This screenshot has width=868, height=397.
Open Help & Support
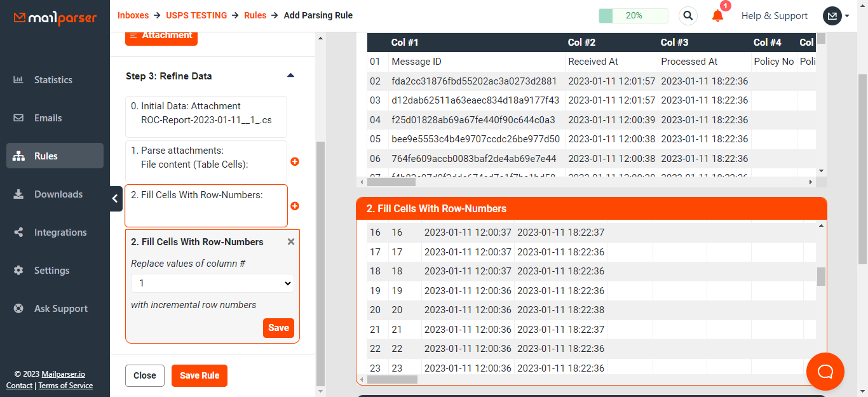(775, 15)
